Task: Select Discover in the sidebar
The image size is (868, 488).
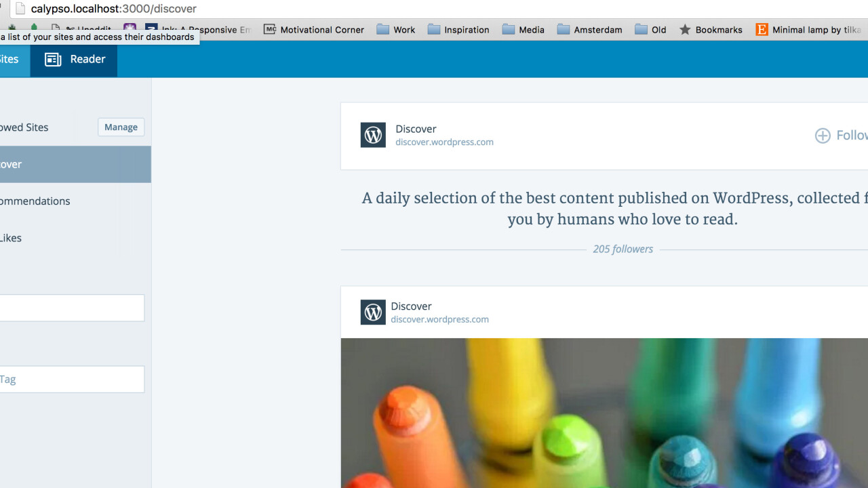Action: [68, 164]
